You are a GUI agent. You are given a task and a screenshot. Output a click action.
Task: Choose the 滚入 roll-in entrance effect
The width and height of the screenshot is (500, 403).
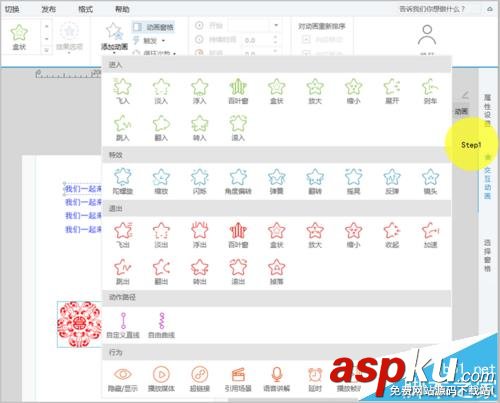point(238,128)
